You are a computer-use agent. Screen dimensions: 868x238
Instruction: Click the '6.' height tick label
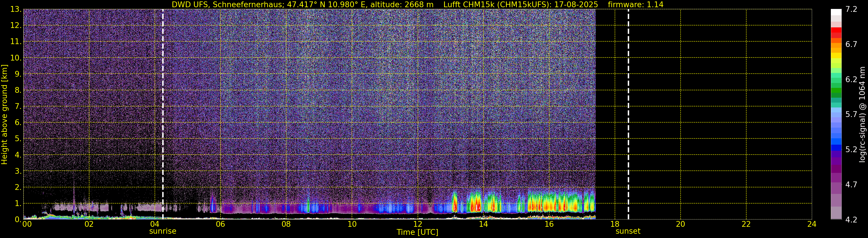pos(18,123)
